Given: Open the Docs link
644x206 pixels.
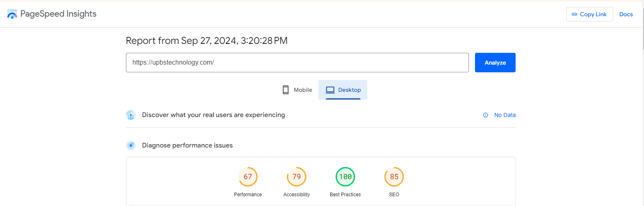Looking at the screenshot, I should pos(626,14).
